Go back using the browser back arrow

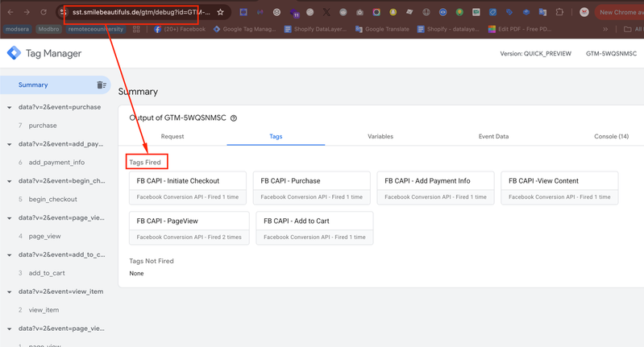pos(10,12)
